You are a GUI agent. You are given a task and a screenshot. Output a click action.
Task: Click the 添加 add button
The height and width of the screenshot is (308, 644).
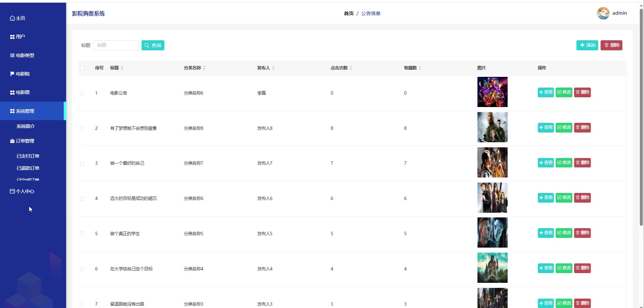click(x=587, y=45)
